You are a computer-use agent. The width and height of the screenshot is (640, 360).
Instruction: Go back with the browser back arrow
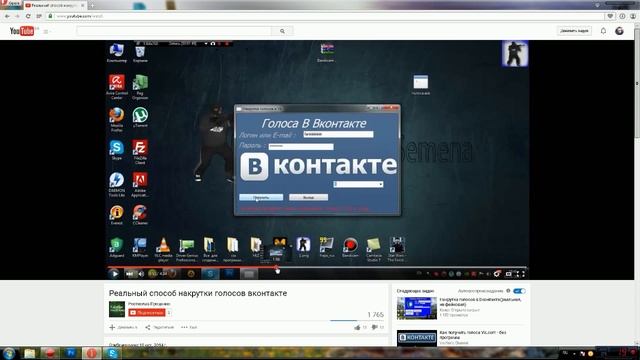click(x=7, y=16)
